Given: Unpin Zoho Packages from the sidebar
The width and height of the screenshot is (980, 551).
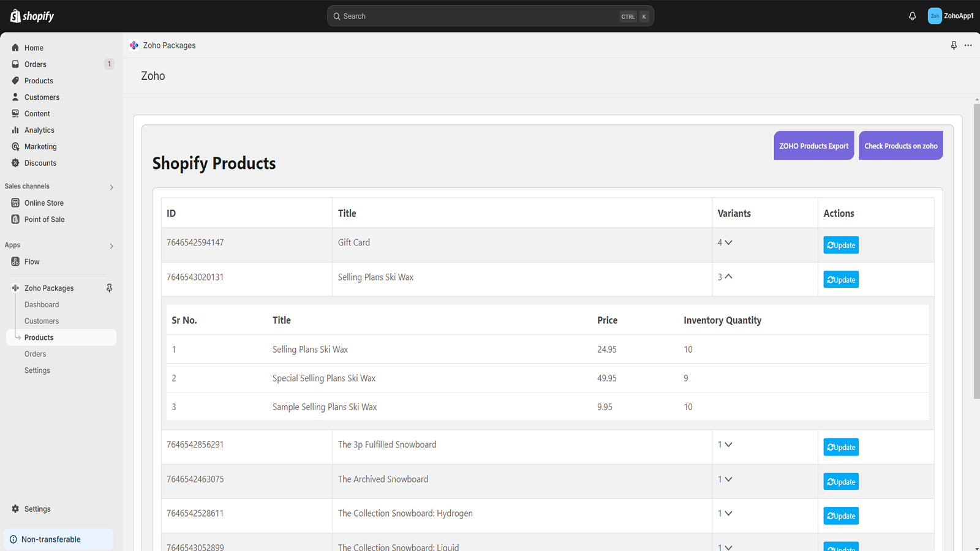Looking at the screenshot, I should pyautogui.click(x=109, y=288).
